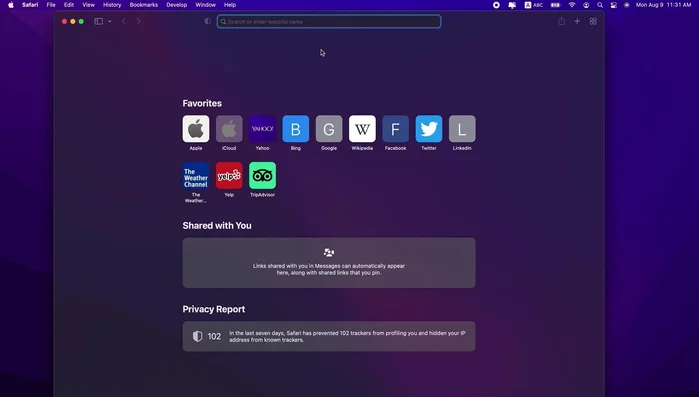The width and height of the screenshot is (699, 397).
Task: Click the Privacy Report tracker summary card
Action: 329,336
